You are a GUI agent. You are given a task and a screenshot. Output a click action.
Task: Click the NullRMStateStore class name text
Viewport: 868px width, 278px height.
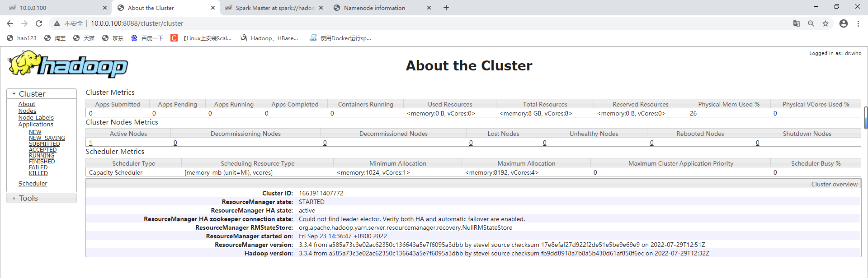(x=406, y=228)
